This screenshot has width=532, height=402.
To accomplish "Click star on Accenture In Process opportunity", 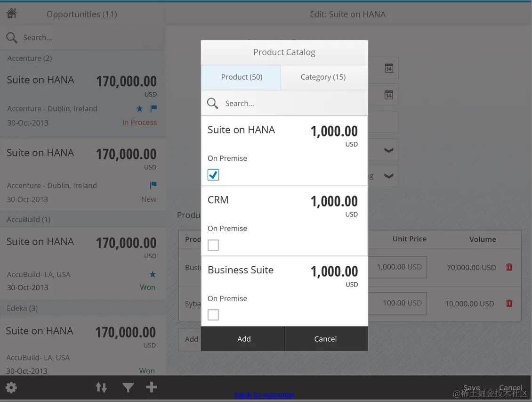I will (139, 109).
